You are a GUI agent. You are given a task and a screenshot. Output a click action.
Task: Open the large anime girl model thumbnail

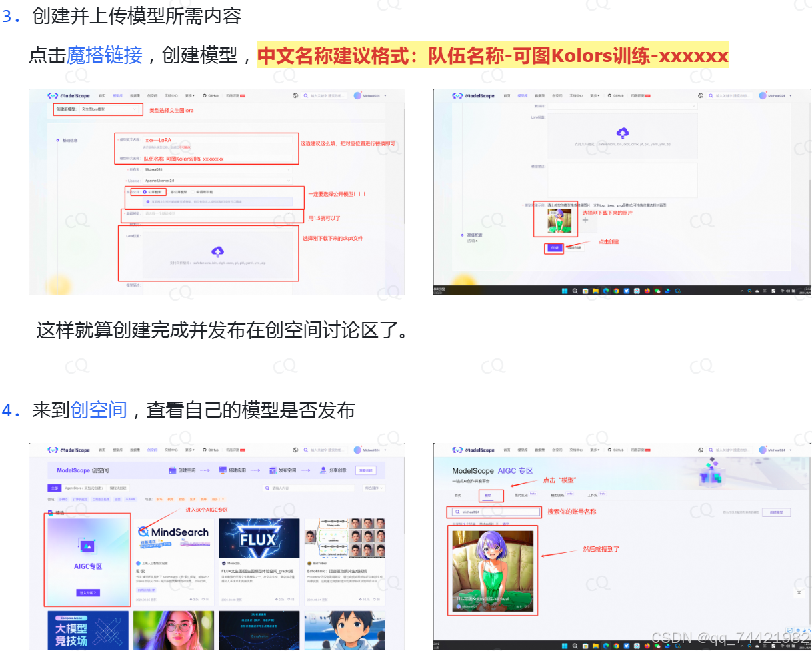(x=493, y=571)
